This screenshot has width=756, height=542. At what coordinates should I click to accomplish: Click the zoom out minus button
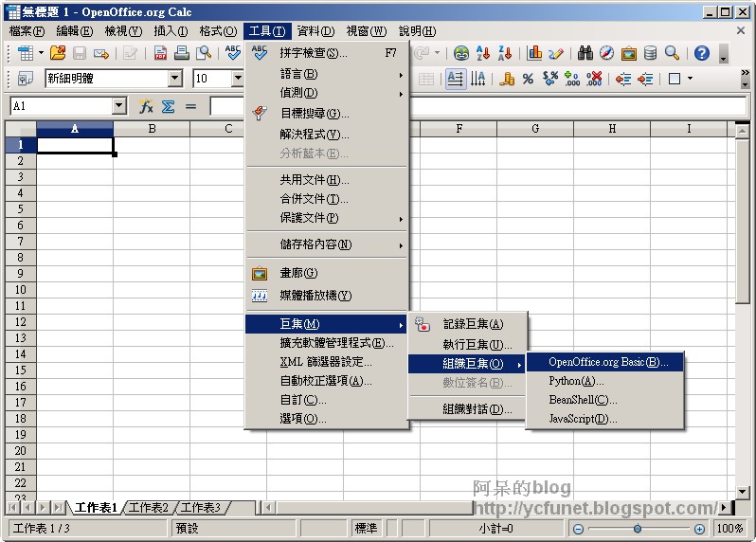click(x=579, y=529)
